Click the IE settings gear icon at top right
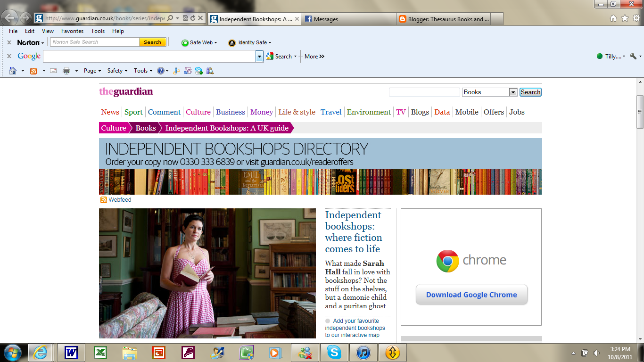Image resolution: width=644 pixels, height=362 pixels. pyautogui.click(x=636, y=18)
